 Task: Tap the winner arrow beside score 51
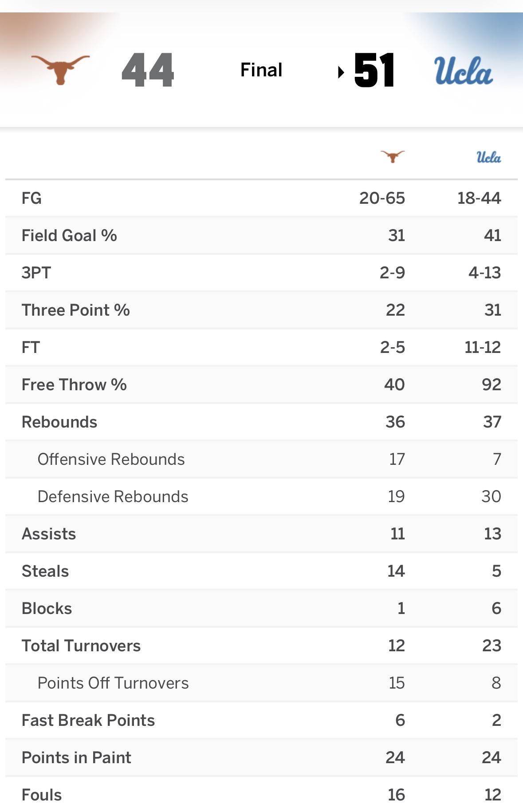pos(341,71)
